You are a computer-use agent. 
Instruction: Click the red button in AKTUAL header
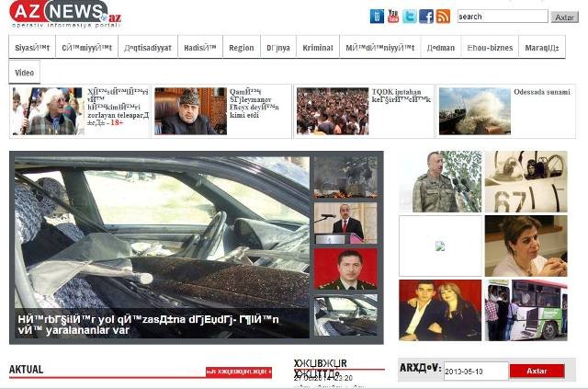point(239,372)
